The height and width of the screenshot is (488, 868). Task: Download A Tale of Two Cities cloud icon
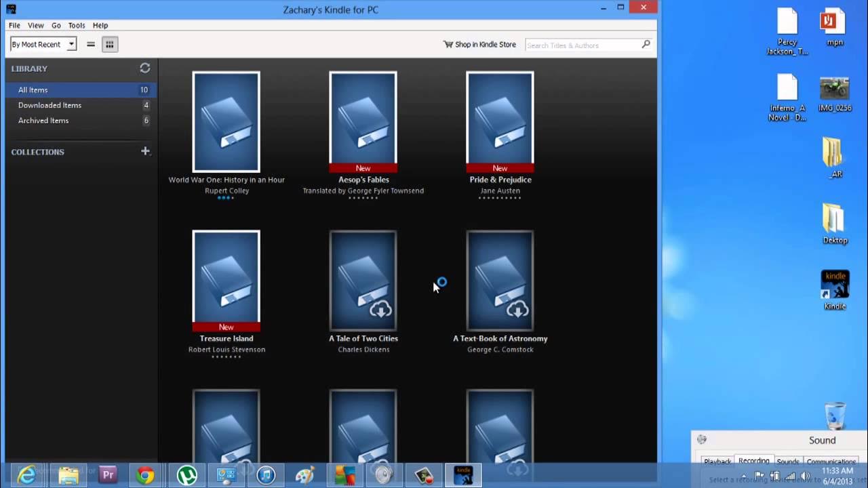point(380,310)
